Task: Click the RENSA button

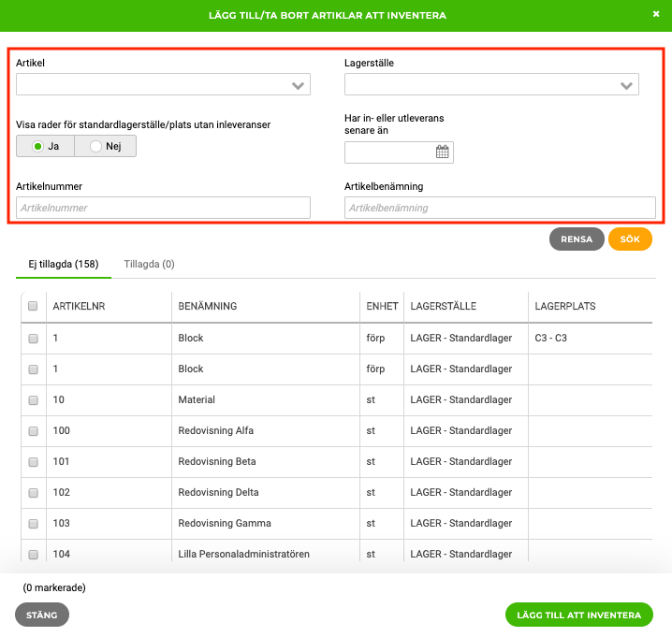Action: click(x=577, y=239)
